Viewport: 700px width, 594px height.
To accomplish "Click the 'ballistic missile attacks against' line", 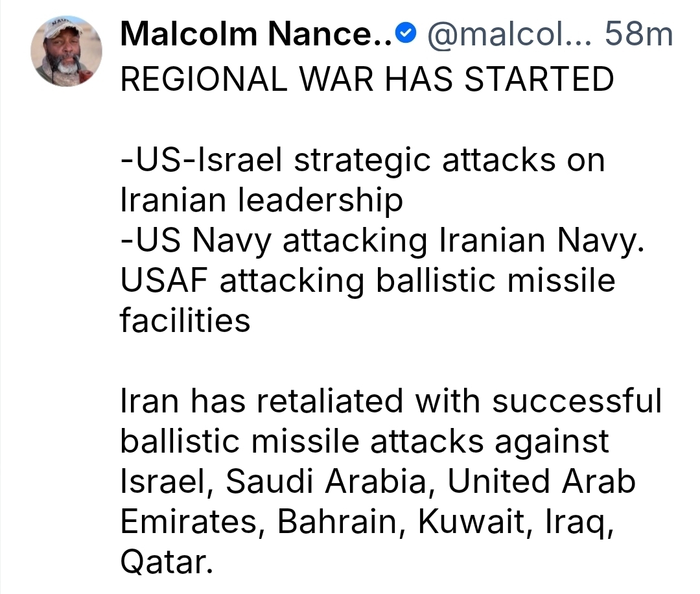I will (365, 442).
